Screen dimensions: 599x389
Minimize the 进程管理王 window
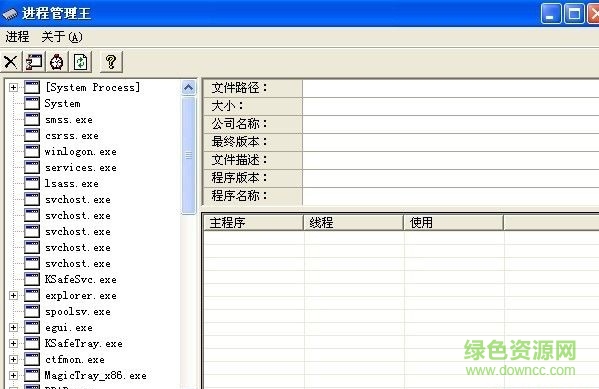[551, 14]
